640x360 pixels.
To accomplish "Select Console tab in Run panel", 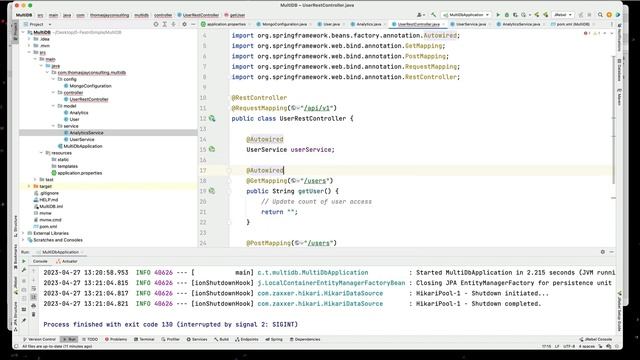I will click(40, 261).
